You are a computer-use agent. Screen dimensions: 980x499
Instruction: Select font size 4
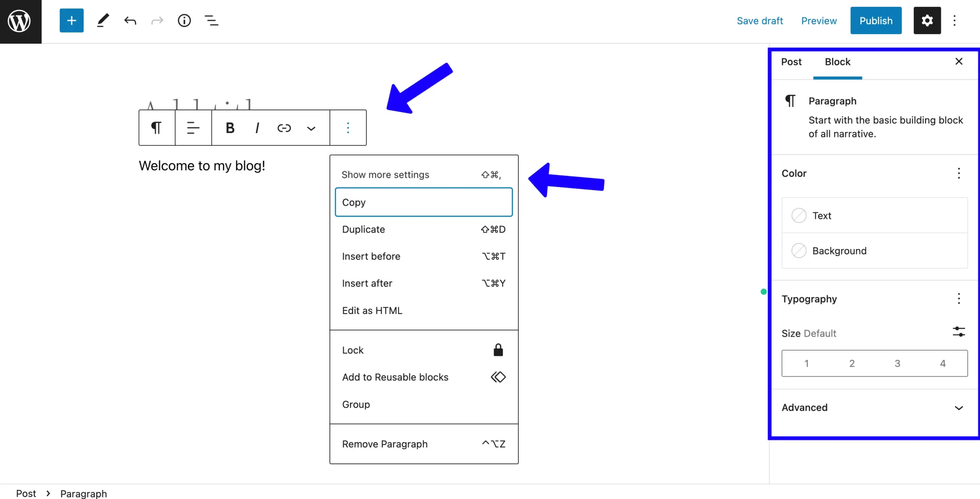pos(943,363)
